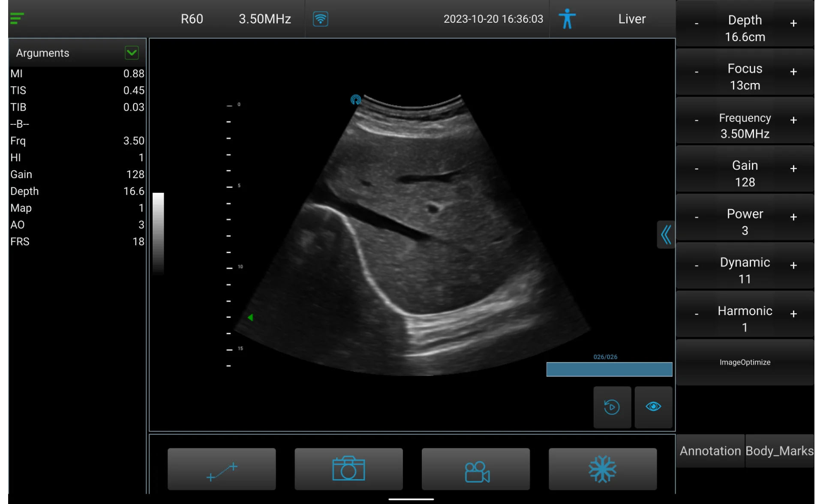The image size is (823, 504).
Task: Open the green hamburger menu icon
Action: 17,18
